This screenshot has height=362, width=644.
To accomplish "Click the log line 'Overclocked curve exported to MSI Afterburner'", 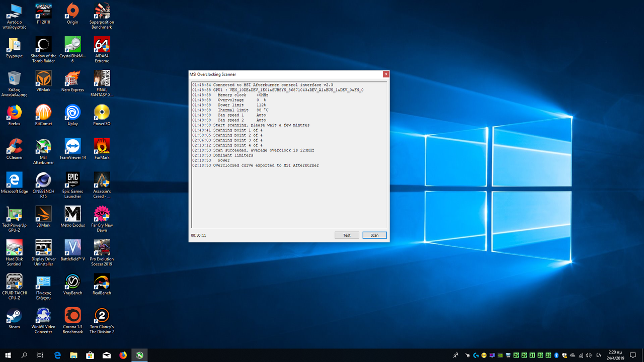I will pos(266,165).
